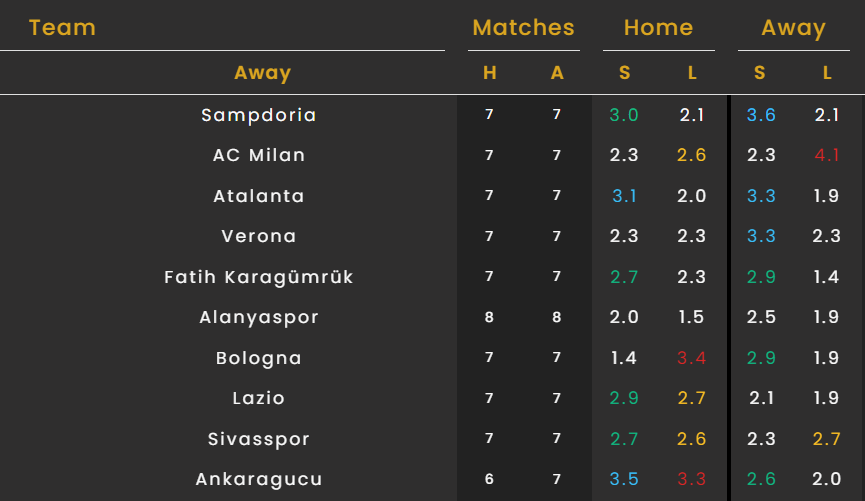Sort by the Matches A column header

[x=557, y=73]
